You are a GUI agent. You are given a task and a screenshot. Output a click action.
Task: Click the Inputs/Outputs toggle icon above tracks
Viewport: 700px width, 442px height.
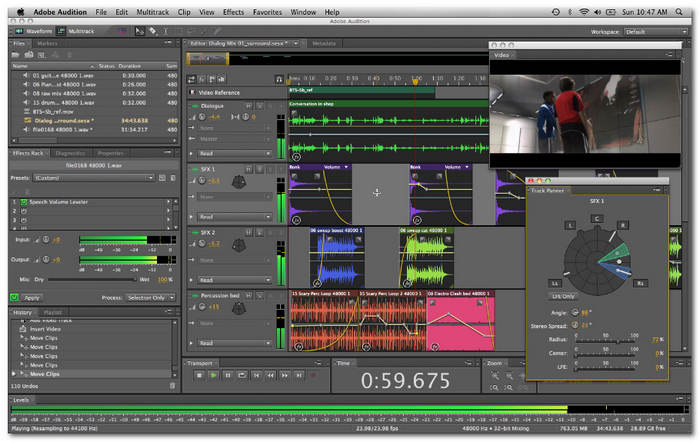point(192,79)
